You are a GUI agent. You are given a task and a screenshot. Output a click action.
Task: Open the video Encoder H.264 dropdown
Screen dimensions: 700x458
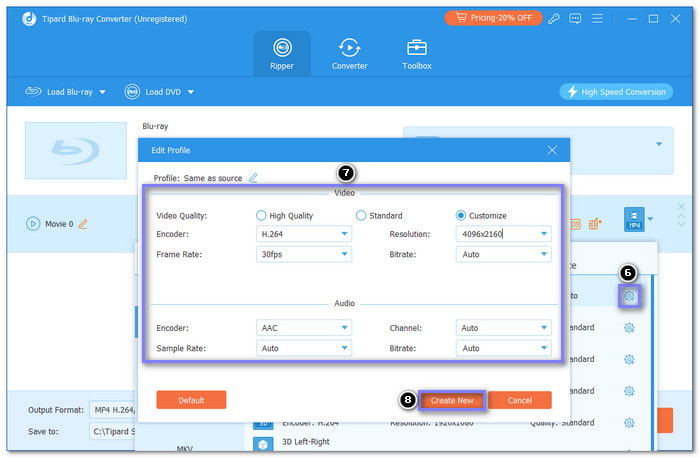pyautogui.click(x=304, y=234)
